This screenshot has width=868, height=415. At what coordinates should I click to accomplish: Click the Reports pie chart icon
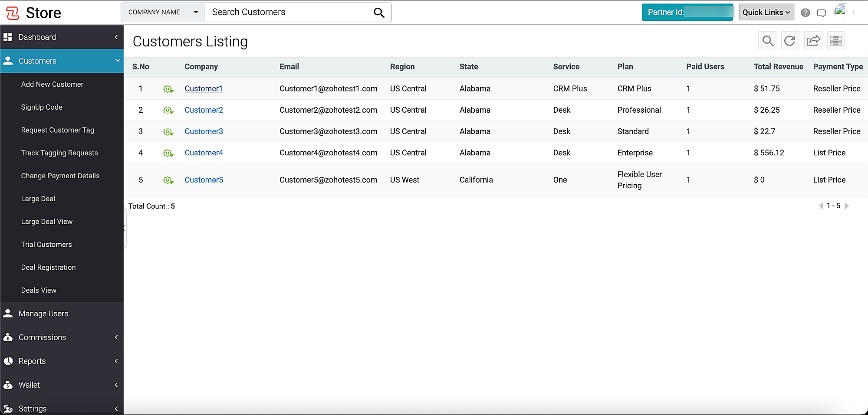(x=8, y=361)
